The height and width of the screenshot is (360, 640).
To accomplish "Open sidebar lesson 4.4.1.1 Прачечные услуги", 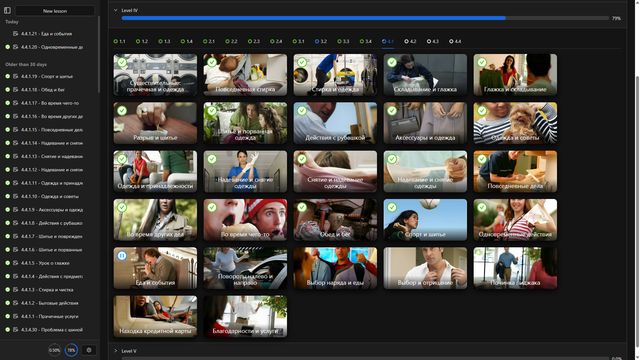I will (x=49, y=316).
